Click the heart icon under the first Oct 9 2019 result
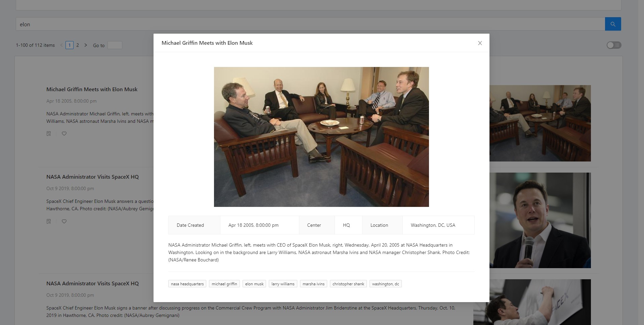Viewport: 644px width, 325px height. 64,221
